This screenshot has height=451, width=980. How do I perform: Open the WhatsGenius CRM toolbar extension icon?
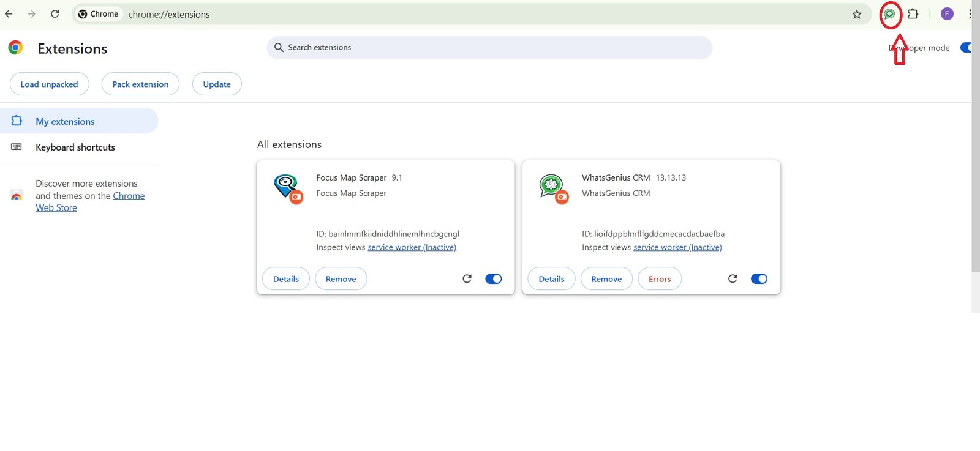889,14
